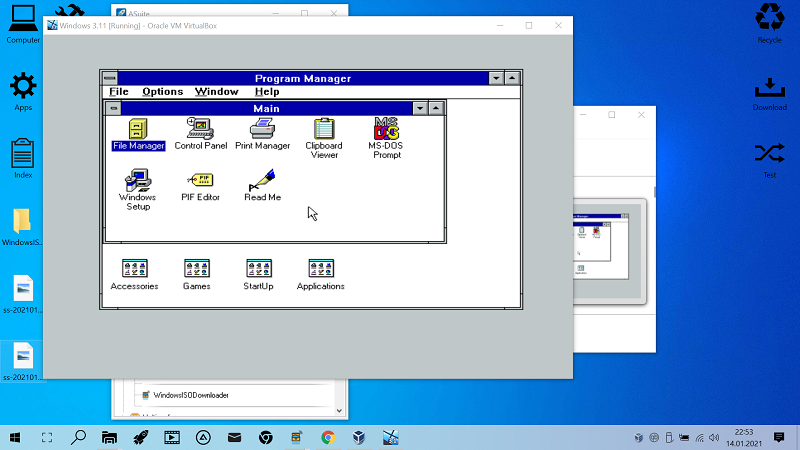Open the Window menu in Program Manager
Screen dimensions: 800x450
(x=216, y=92)
